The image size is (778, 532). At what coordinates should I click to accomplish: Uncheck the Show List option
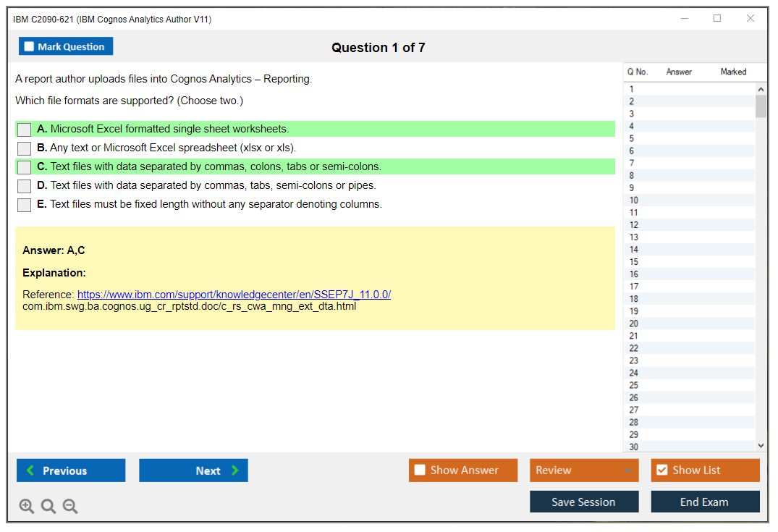pyautogui.click(x=661, y=470)
